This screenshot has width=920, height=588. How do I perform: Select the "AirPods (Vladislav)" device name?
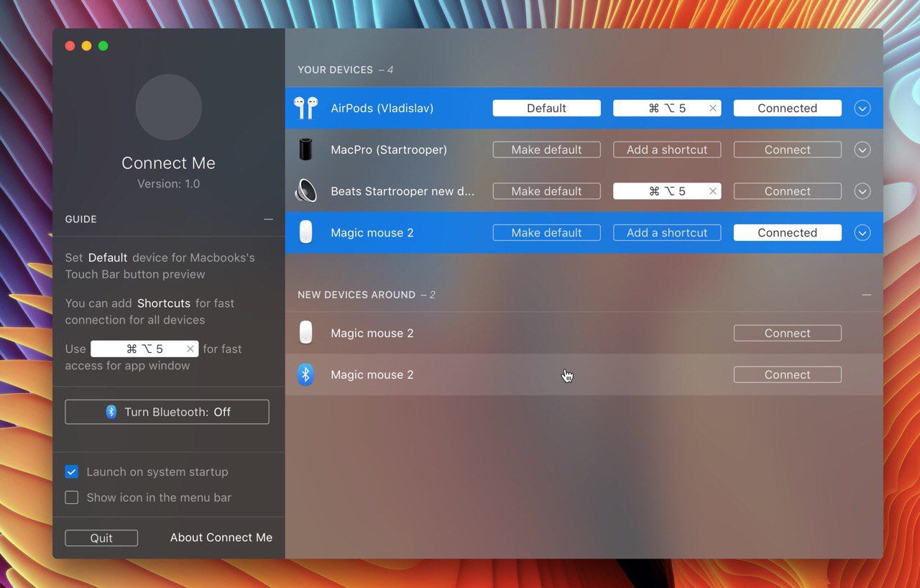tap(382, 109)
